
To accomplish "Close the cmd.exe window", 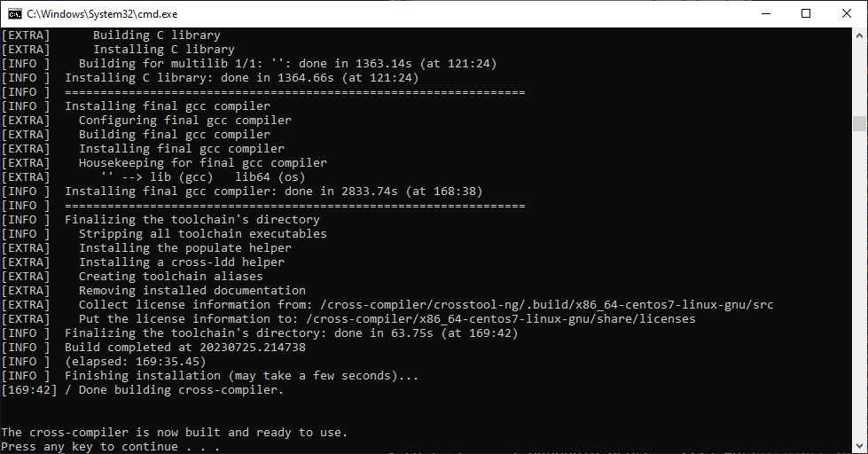I will pyautogui.click(x=847, y=13).
